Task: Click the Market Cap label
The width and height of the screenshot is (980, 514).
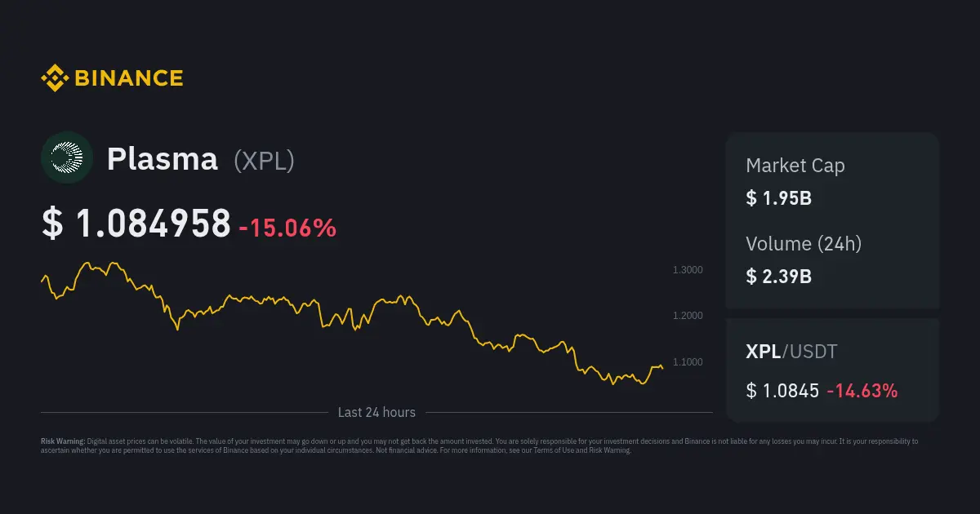Action: [795, 166]
